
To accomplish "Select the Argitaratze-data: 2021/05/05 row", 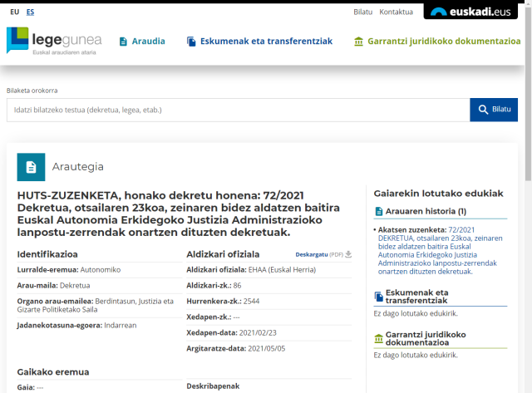I will click(268, 349).
